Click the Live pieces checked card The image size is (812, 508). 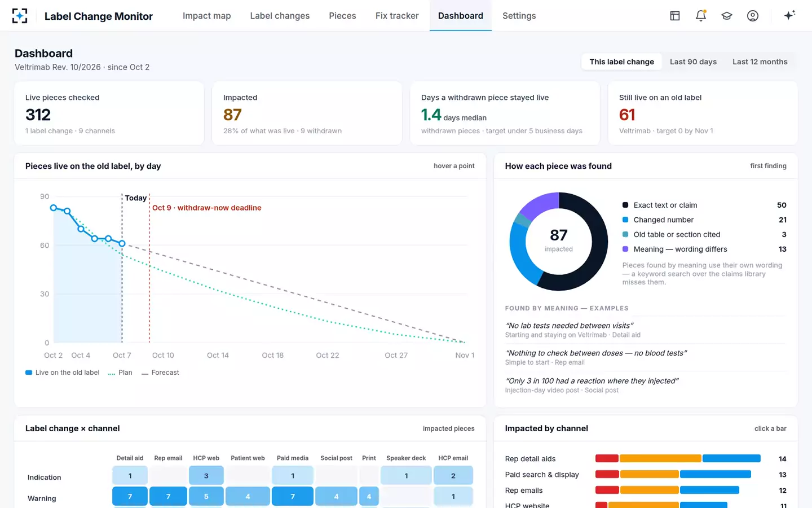(109, 113)
